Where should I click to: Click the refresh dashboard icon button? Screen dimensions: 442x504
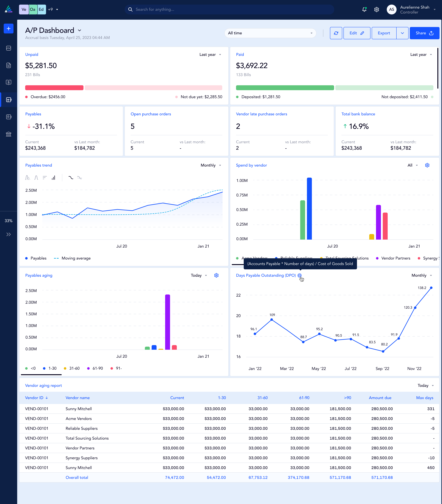pyautogui.click(x=336, y=33)
